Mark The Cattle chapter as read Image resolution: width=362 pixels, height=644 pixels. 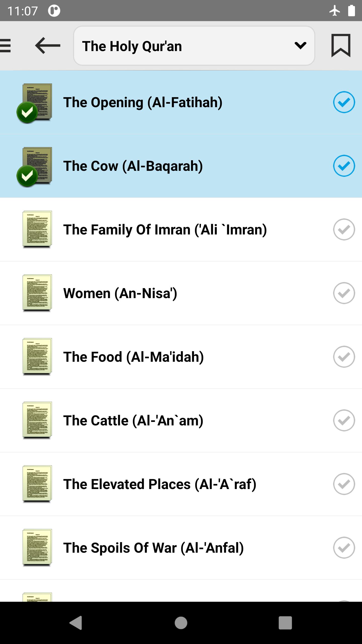[344, 420]
